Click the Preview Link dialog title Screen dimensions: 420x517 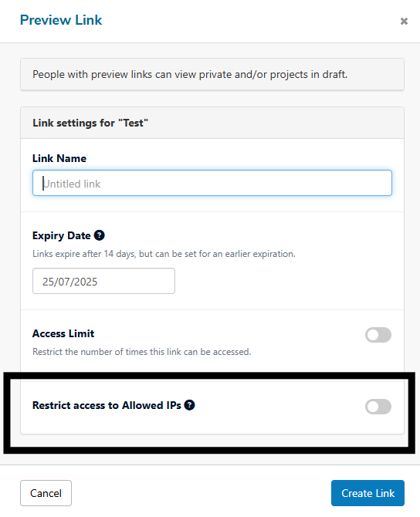(61, 20)
